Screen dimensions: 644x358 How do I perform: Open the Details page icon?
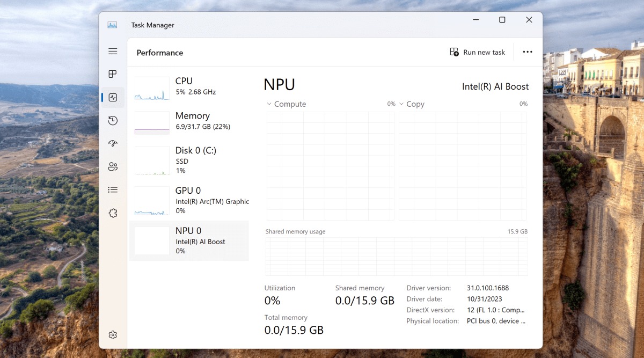[113, 189]
